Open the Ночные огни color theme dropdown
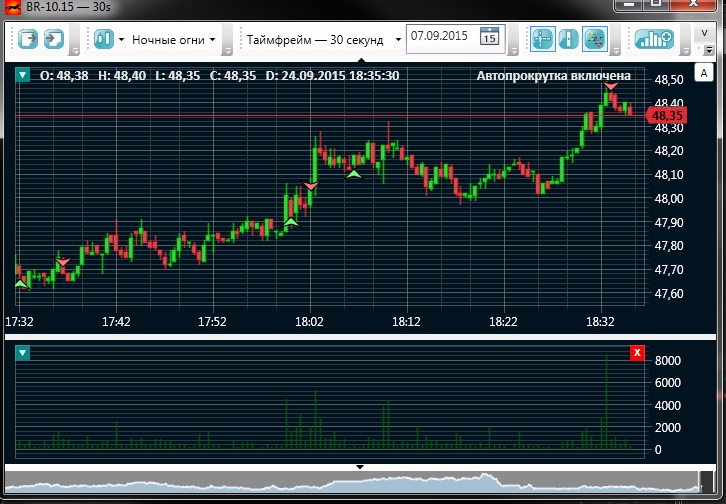This screenshot has width=726, height=504. click(174, 40)
